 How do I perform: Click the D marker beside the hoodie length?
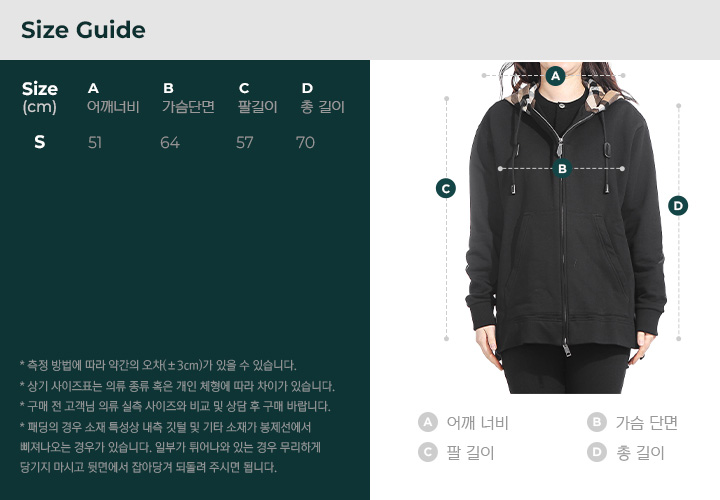coord(678,206)
